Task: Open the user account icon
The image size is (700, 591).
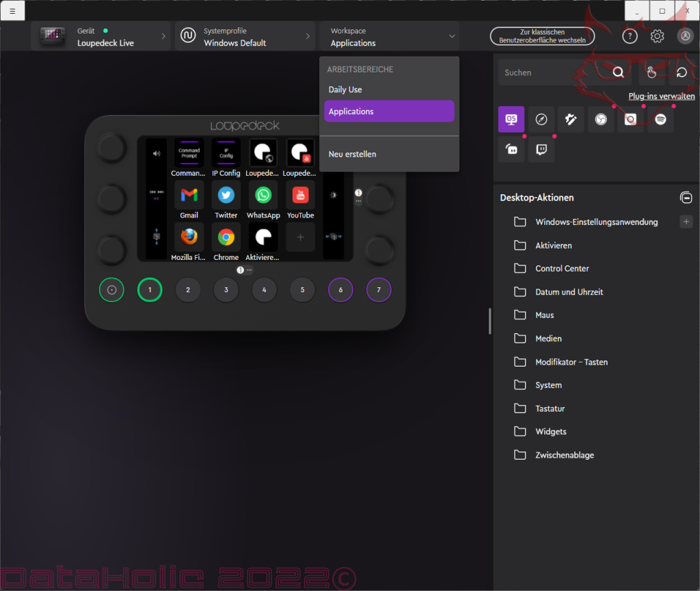Action: [685, 36]
